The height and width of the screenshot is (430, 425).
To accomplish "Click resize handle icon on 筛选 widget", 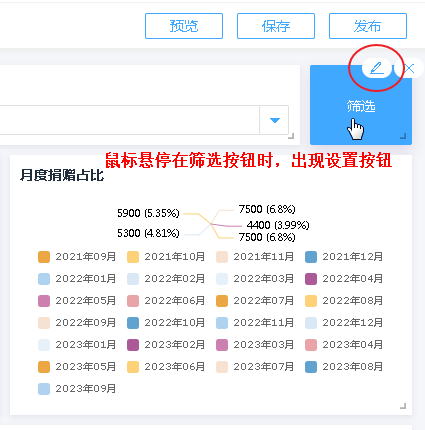I will [403, 136].
